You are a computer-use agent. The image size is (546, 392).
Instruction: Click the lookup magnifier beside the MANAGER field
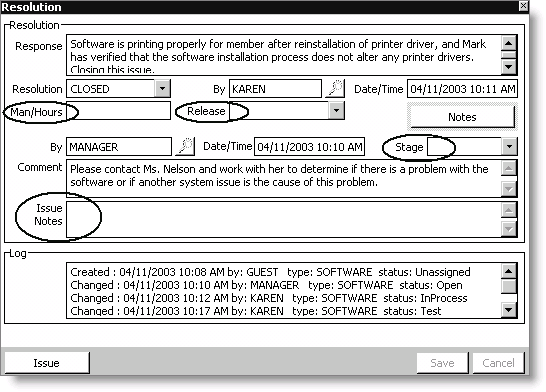(185, 147)
